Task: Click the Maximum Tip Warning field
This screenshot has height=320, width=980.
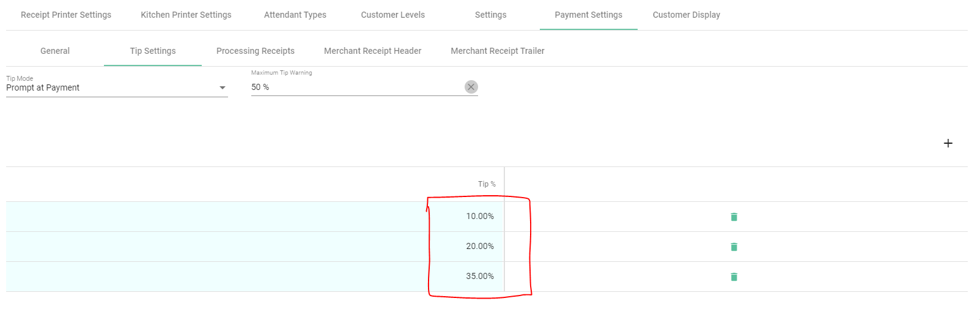Action: [355, 87]
